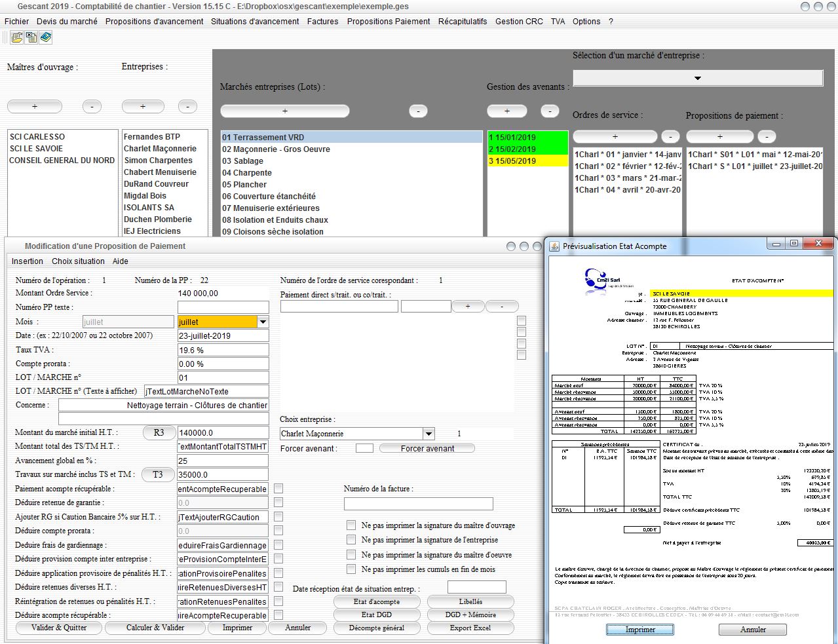Image resolution: width=838 pixels, height=644 pixels.
Task: Open the Fichier menu
Action: coord(17,21)
